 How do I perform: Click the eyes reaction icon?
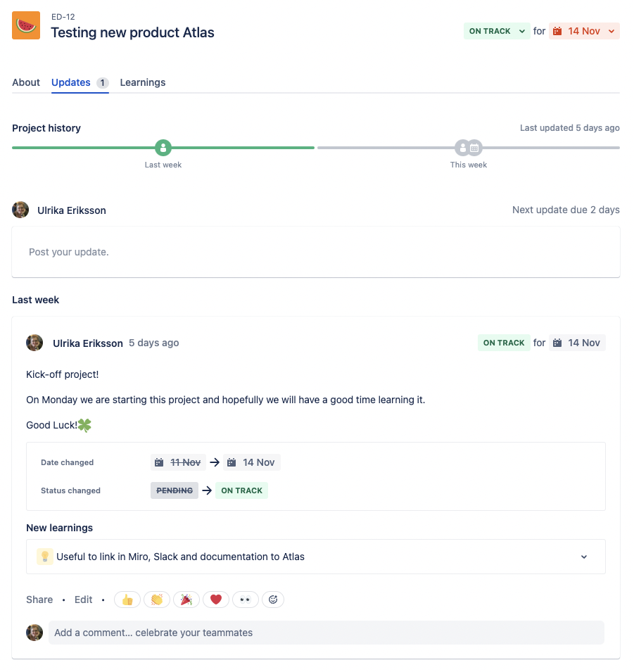click(x=244, y=599)
